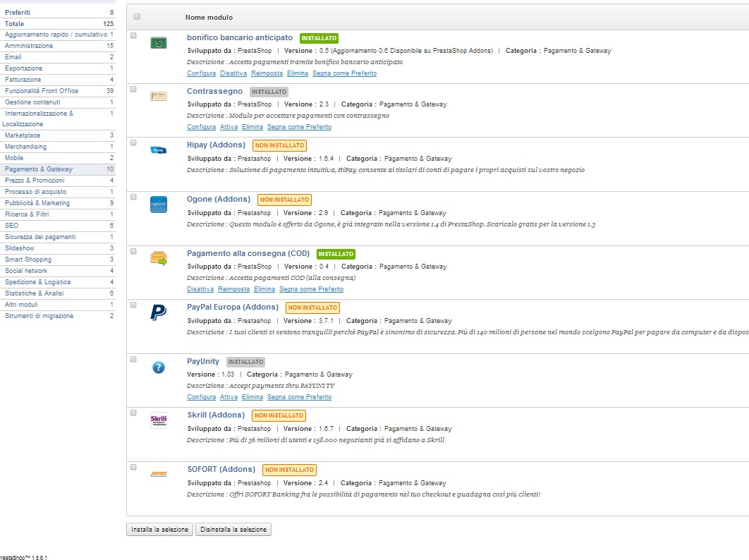The width and height of the screenshot is (749, 560).
Task: Click Segna come Preferito under PayUnity
Action: (x=300, y=397)
